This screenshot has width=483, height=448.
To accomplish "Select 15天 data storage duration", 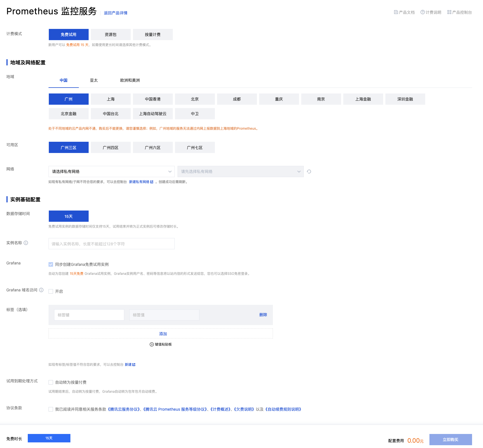I will click(x=69, y=216).
